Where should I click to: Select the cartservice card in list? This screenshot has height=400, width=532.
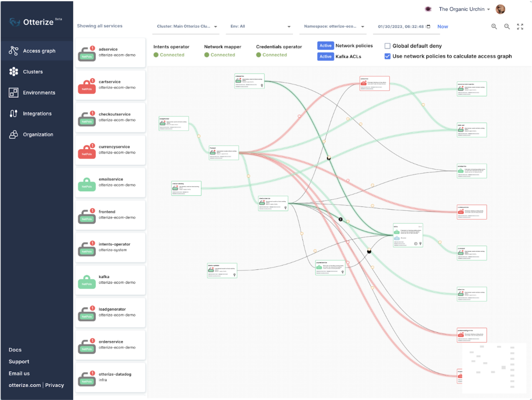110,85
